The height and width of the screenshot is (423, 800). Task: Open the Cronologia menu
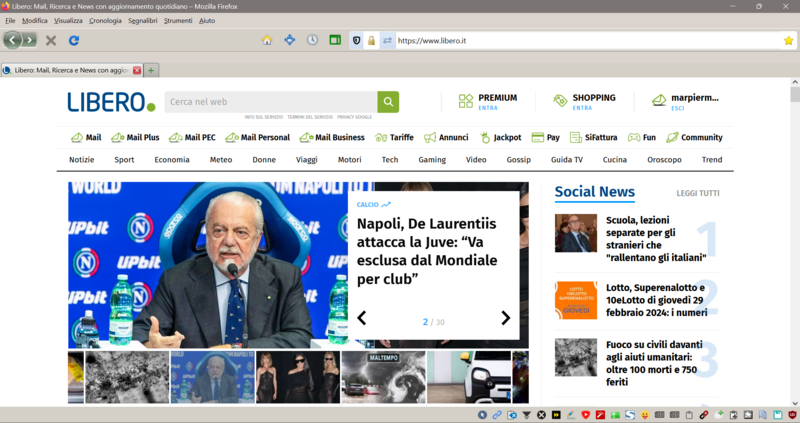pyautogui.click(x=105, y=20)
